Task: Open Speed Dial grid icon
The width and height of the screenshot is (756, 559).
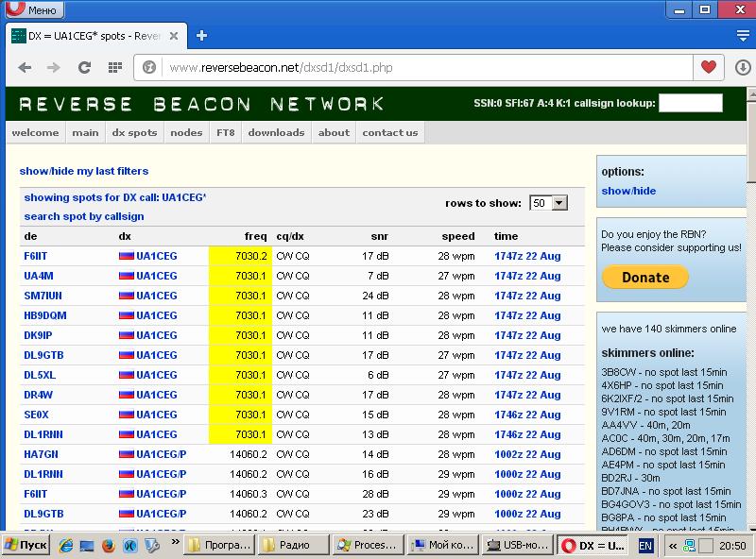Action: 114,67
